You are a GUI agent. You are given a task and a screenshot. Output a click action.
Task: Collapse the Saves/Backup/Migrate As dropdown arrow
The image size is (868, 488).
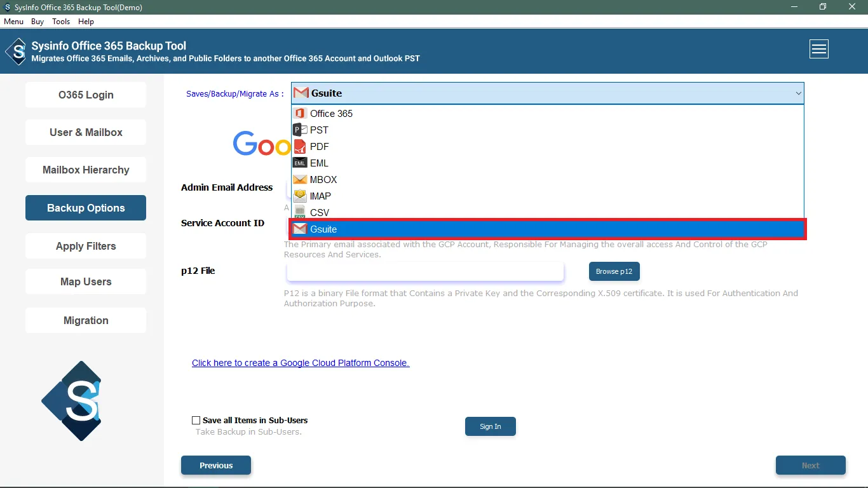(x=798, y=93)
